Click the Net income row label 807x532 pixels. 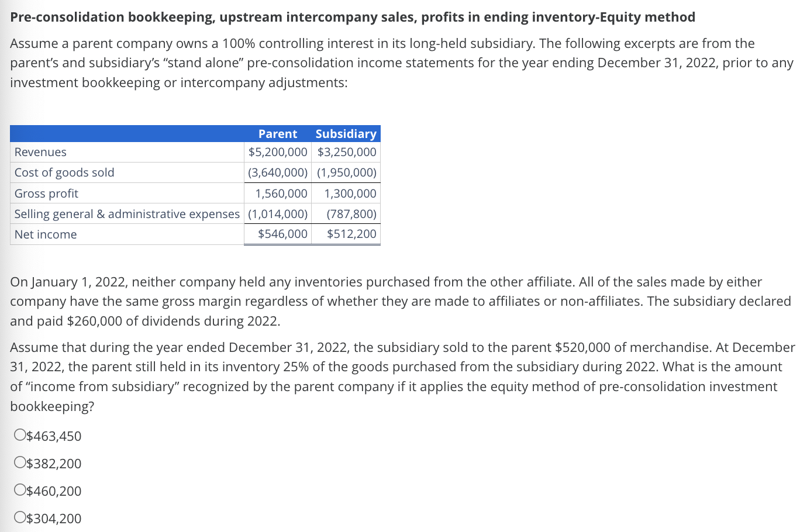pos(46,234)
